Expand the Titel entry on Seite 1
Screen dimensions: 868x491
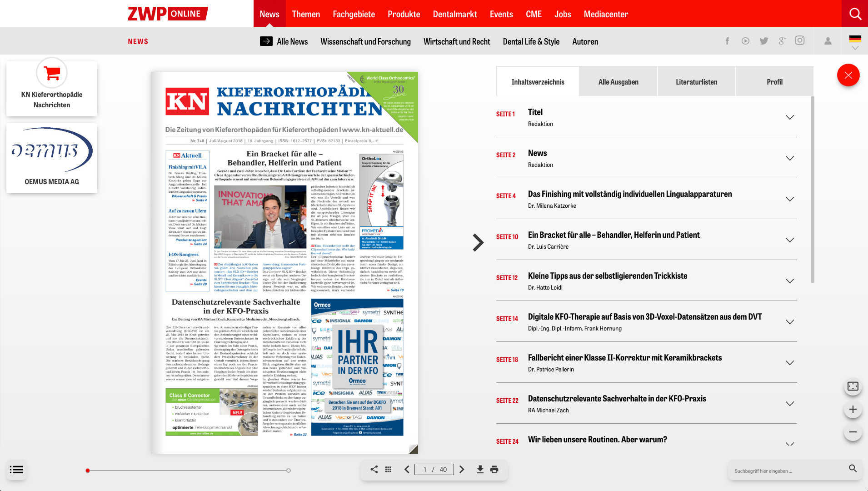pos(790,117)
